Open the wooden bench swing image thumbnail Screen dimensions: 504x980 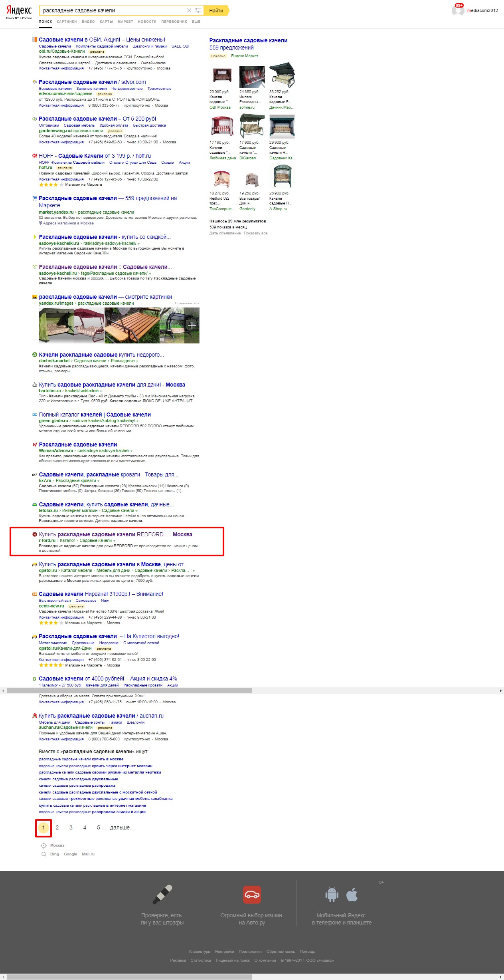tap(132, 325)
